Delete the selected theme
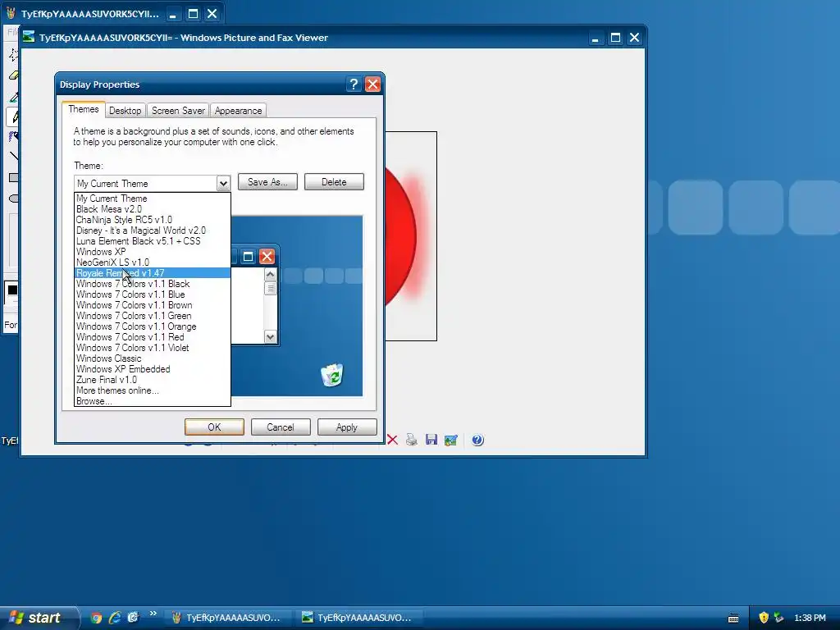The image size is (840, 630). (334, 182)
